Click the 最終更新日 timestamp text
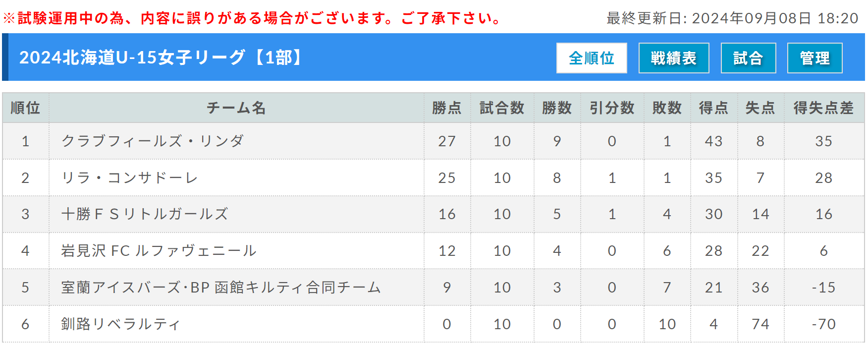 tap(732, 18)
